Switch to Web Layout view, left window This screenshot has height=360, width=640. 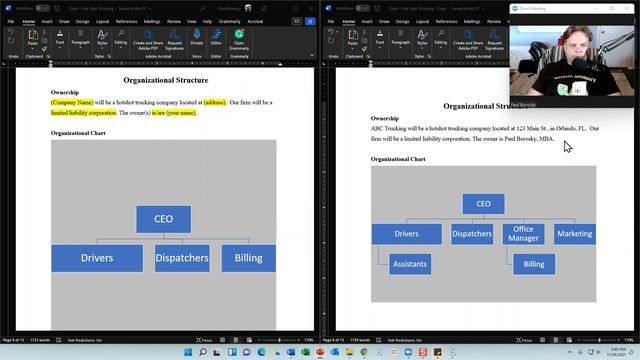[249, 340]
